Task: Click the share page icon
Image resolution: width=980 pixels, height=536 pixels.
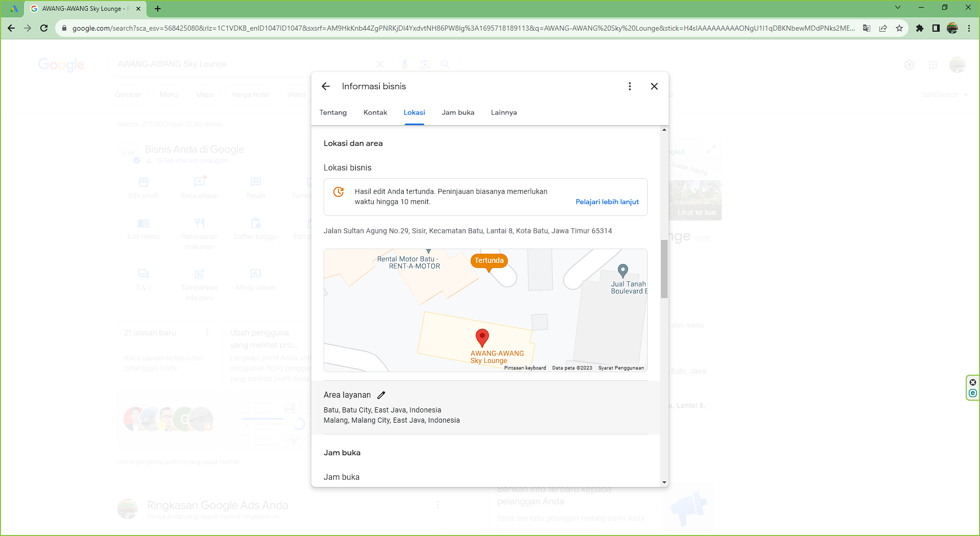Action: pos(883,28)
